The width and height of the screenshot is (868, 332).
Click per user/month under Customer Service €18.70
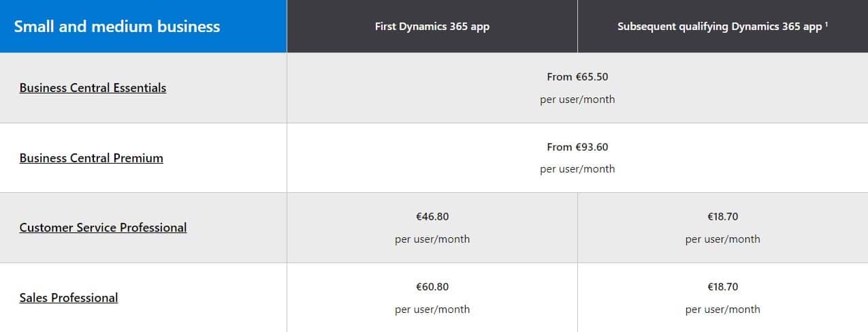(723, 239)
